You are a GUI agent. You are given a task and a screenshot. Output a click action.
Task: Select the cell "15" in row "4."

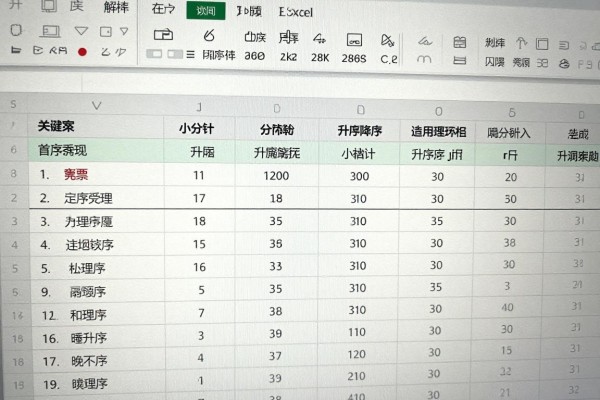(199, 244)
